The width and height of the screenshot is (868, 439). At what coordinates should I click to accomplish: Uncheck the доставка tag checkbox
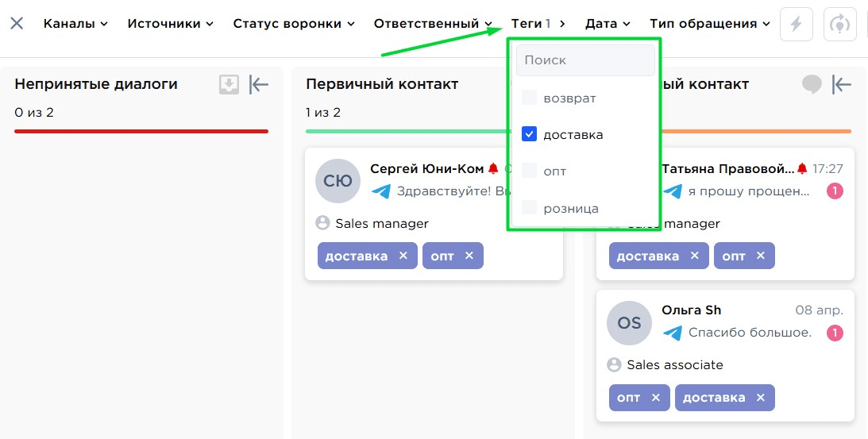(529, 134)
